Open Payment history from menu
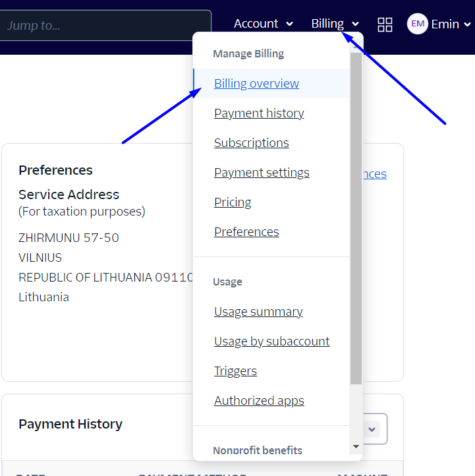The image size is (475, 476). point(259,113)
